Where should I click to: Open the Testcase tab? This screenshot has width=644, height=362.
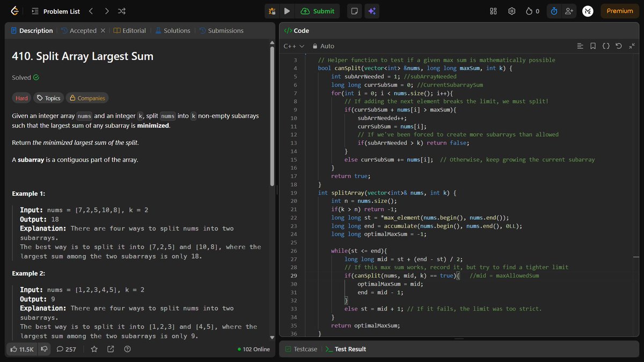[301, 349]
